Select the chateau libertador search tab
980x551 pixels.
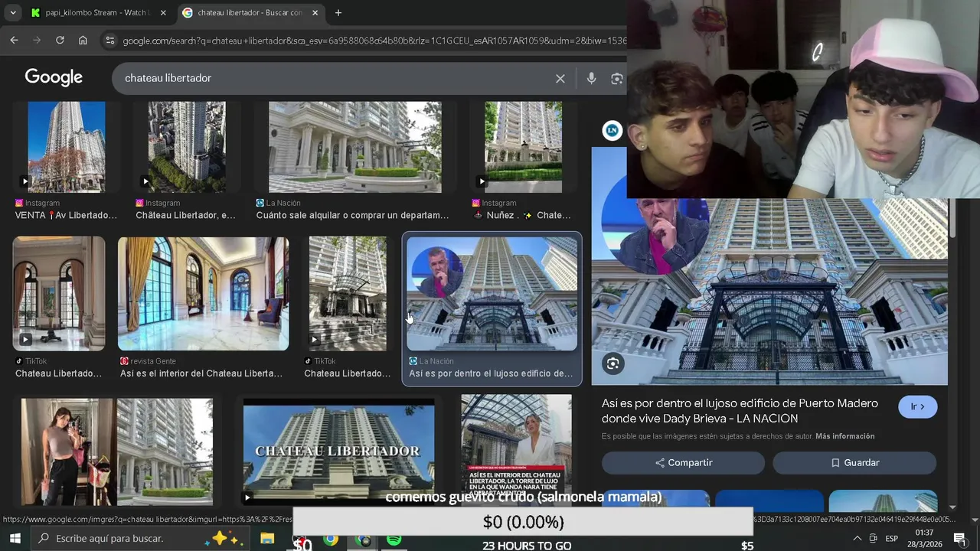point(250,12)
